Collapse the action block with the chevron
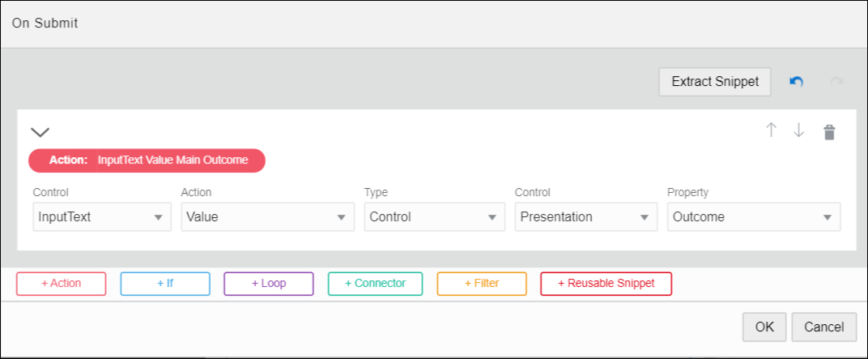The width and height of the screenshot is (868, 359). click(x=40, y=131)
